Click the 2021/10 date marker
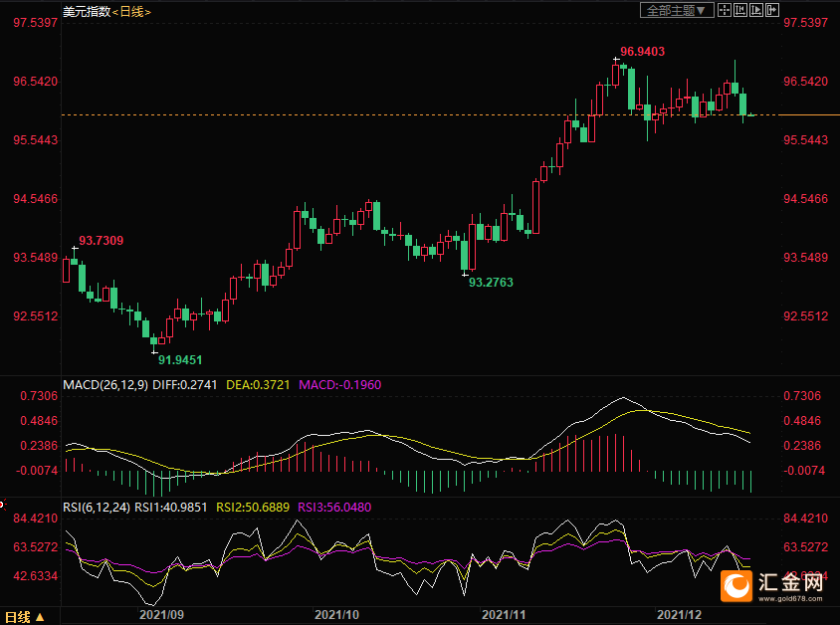Image resolution: width=840 pixels, height=625 pixels. click(x=336, y=615)
